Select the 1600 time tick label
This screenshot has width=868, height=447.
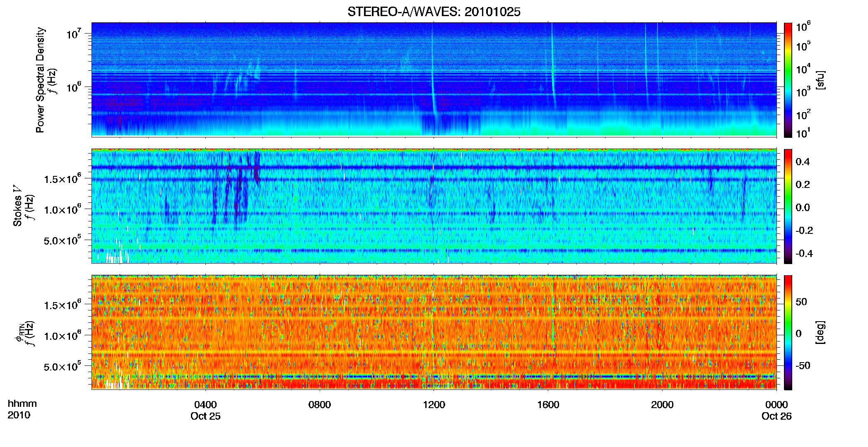[x=548, y=405]
